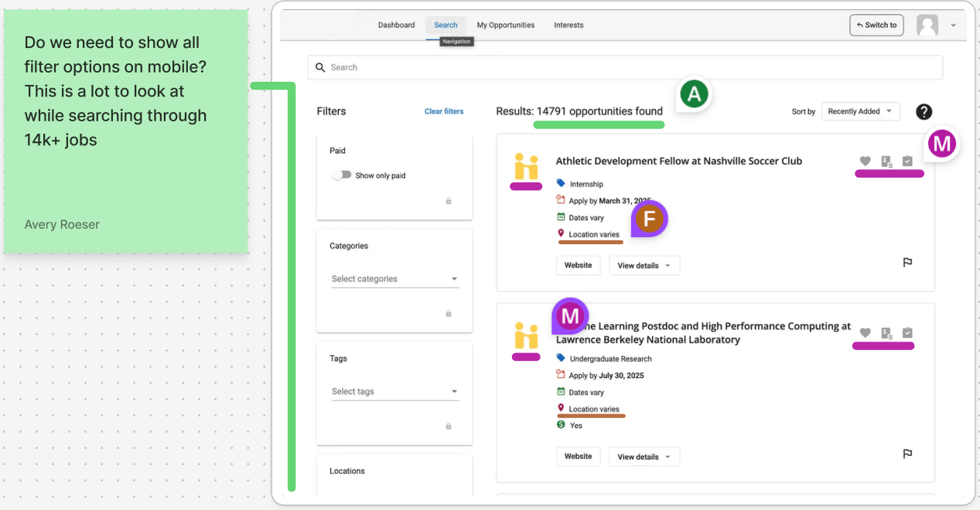
Task: Click the deadline icon beside Apply by July 30
Action: (561, 375)
